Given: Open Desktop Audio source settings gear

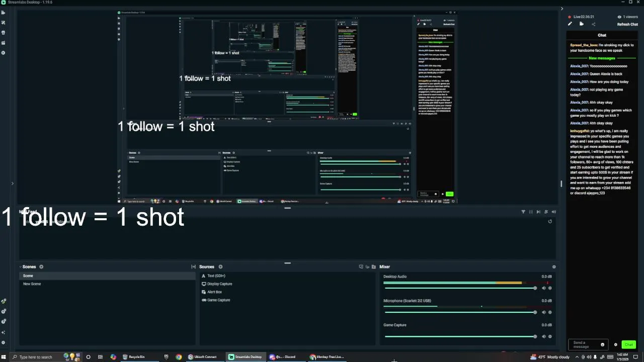Looking at the screenshot, I should 549,288.
